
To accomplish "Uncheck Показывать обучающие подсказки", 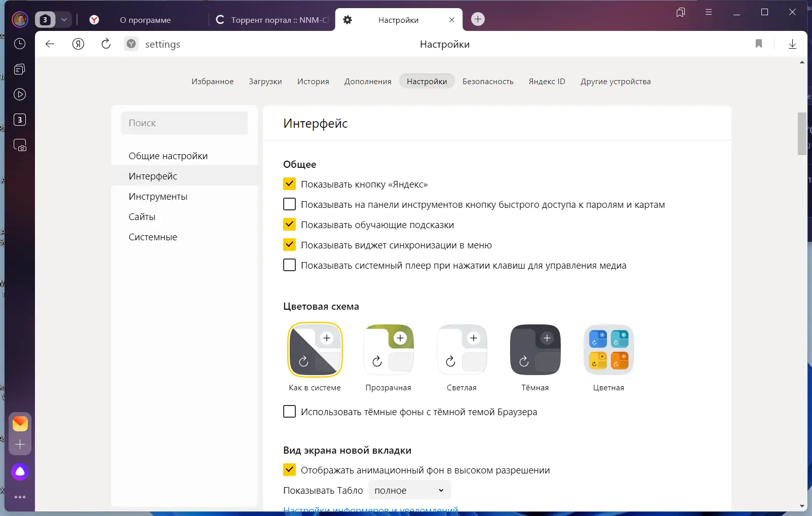I will (x=289, y=225).
